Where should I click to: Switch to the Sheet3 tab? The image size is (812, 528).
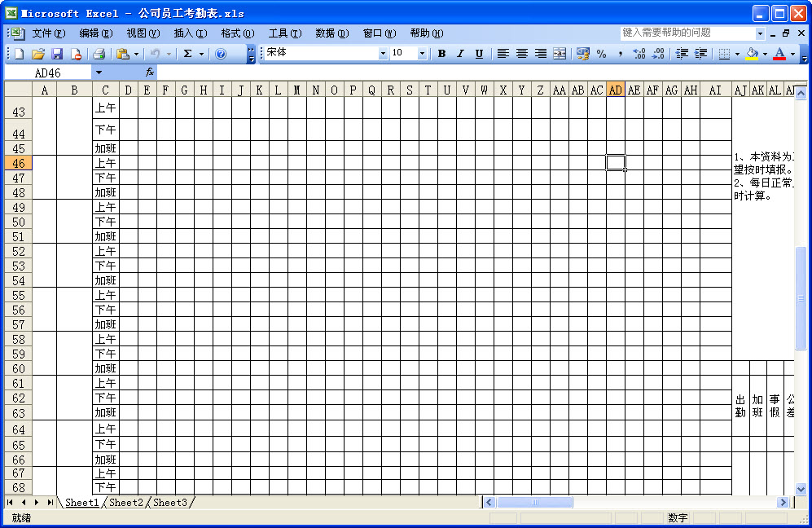[170, 502]
